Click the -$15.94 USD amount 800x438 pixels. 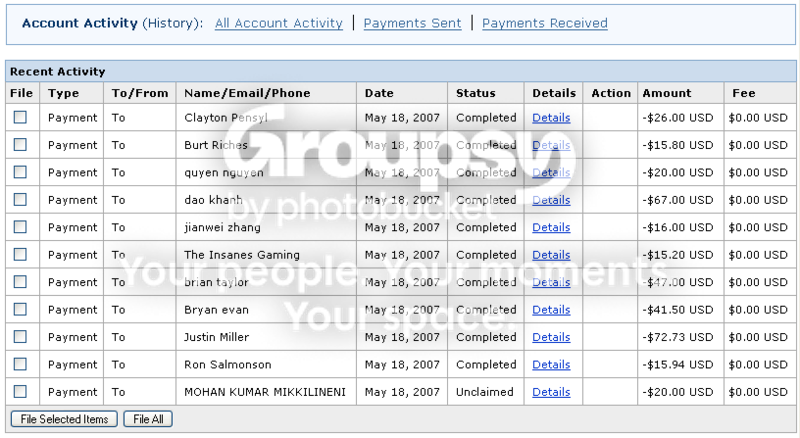tap(678, 364)
